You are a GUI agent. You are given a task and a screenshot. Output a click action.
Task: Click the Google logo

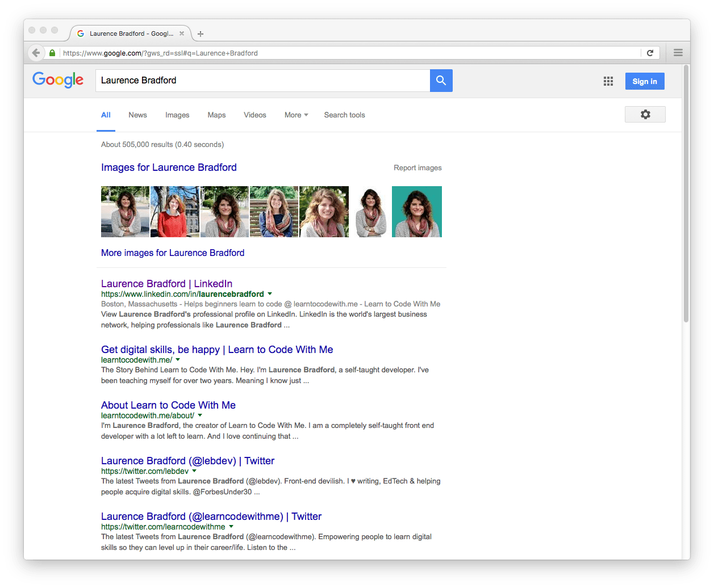pyautogui.click(x=58, y=80)
